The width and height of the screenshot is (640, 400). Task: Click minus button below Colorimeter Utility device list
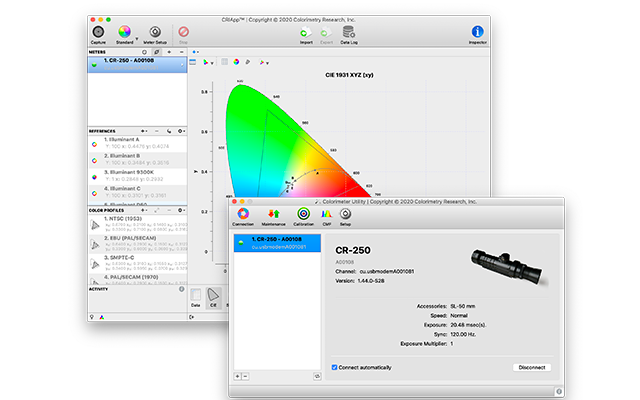pyautogui.click(x=245, y=376)
